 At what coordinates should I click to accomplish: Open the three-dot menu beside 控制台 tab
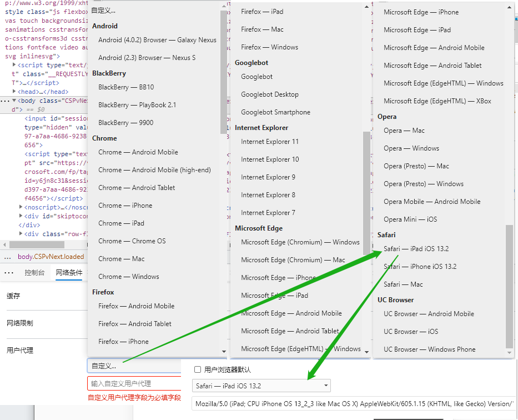click(x=9, y=273)
